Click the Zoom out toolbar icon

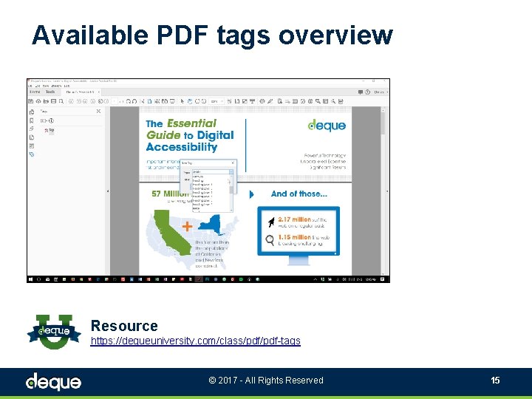pyautogui.click(x=197, y=101)
